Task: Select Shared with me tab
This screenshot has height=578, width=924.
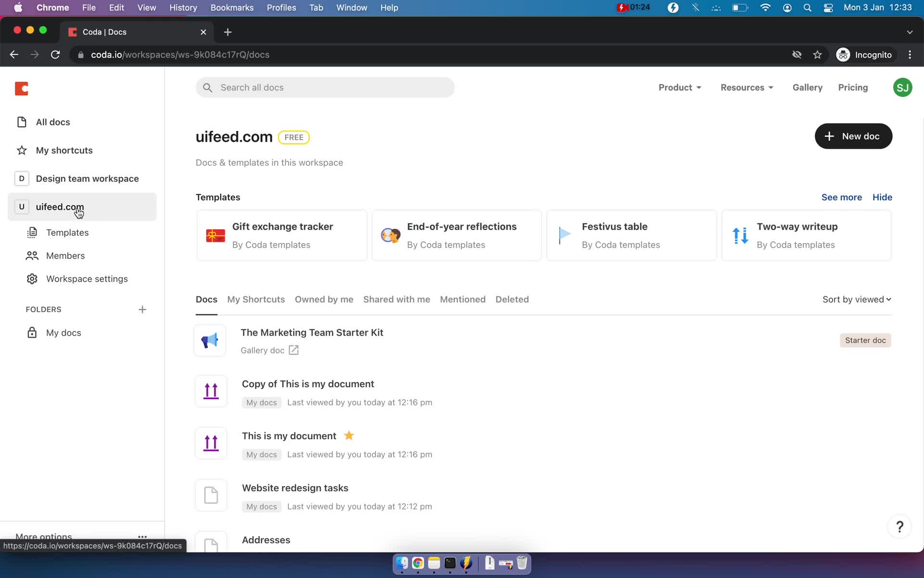Action: 397,299
